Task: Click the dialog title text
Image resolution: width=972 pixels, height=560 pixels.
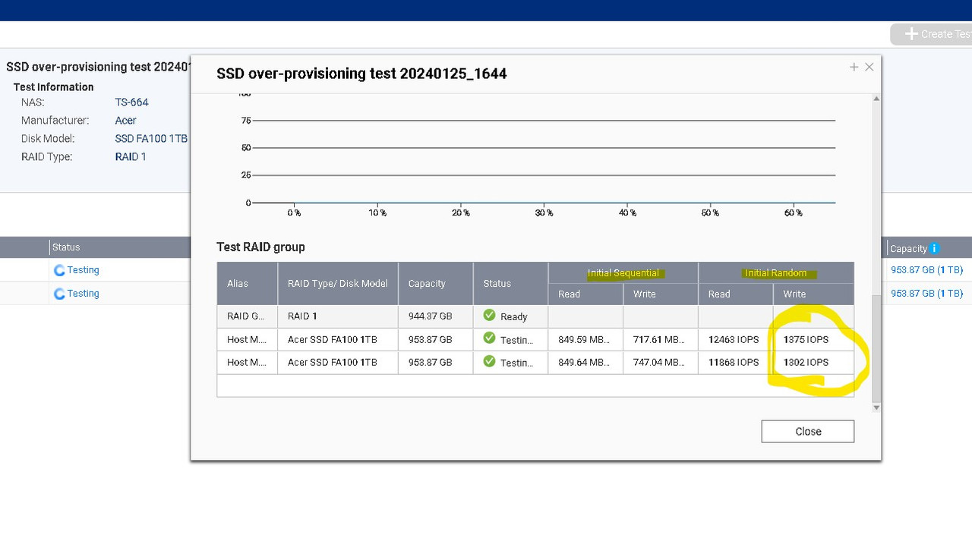Action: click(361, 74)
